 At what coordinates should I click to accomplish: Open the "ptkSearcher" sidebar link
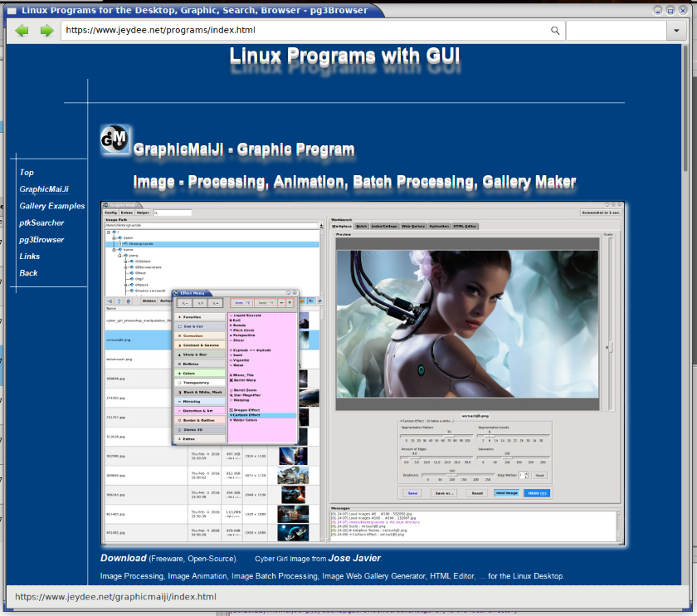pyautogui.click(x=41, y=222)
